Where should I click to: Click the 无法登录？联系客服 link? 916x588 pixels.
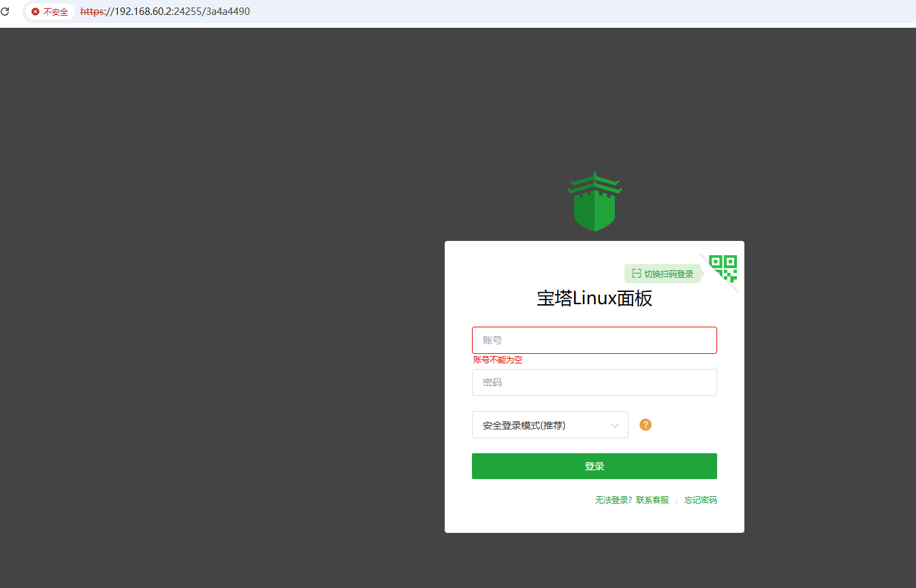point(631,500)
